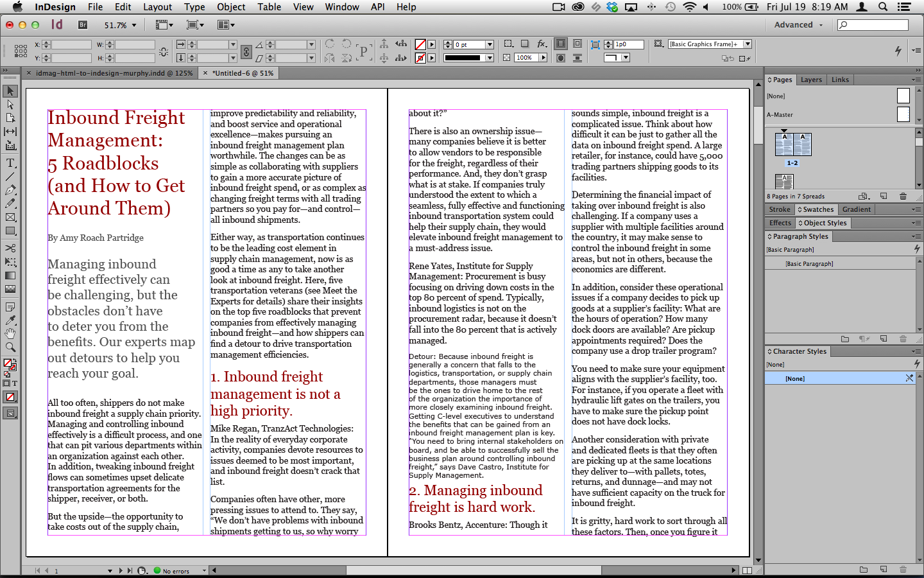This screenshot has width=924, height=578.
Task: Activate the Eyedropper tool
Action: pyautogui.click(x=10, y=320)
